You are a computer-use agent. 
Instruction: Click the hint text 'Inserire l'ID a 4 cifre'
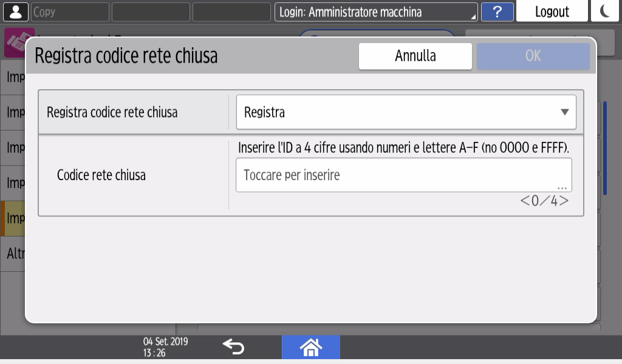[403, 148]
